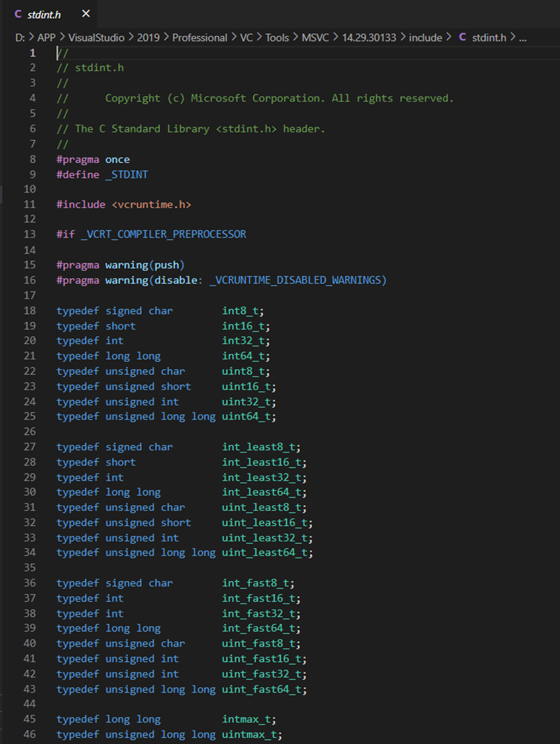Click line number 1 in gutter
The width and height of the screenshot is (560, 744).
33,52
